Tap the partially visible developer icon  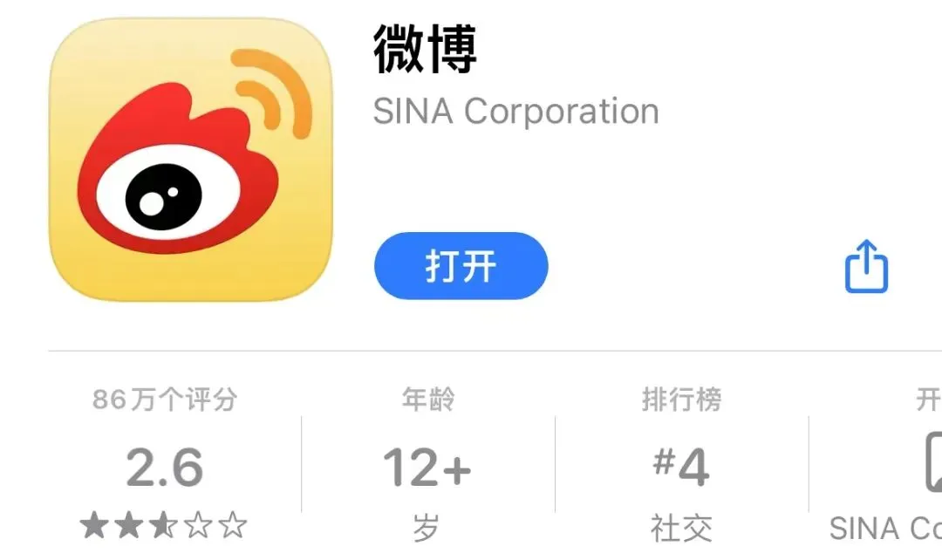tap(933, 461)
